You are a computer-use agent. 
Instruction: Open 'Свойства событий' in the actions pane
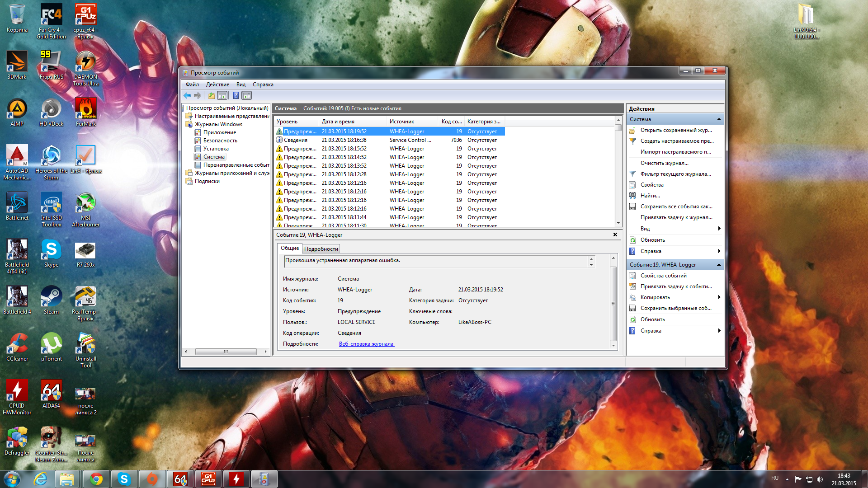click(x=663, y=276)
